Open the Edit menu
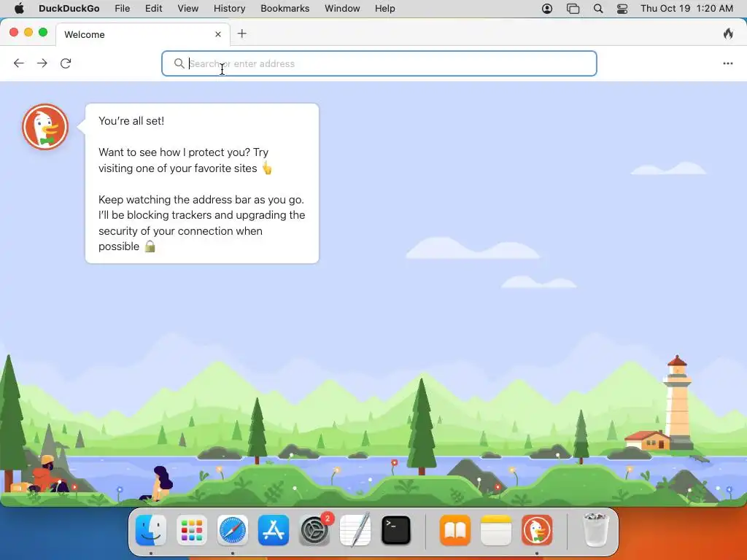 154,9
